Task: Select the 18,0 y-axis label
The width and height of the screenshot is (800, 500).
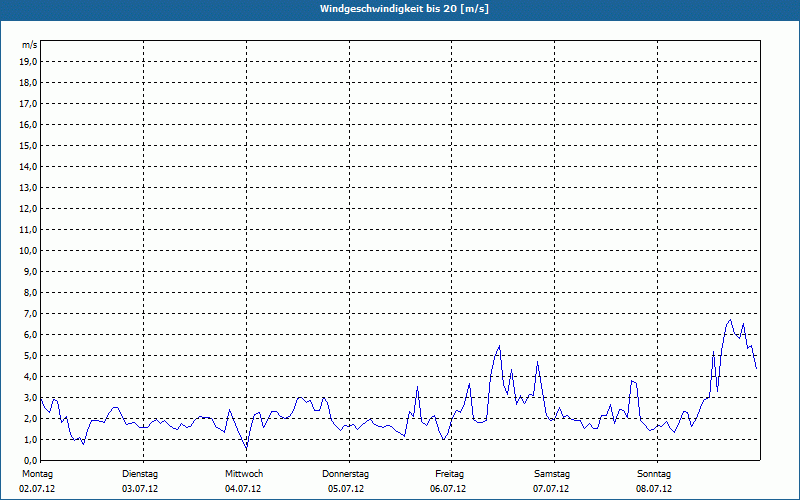Action: pos(29,83)
